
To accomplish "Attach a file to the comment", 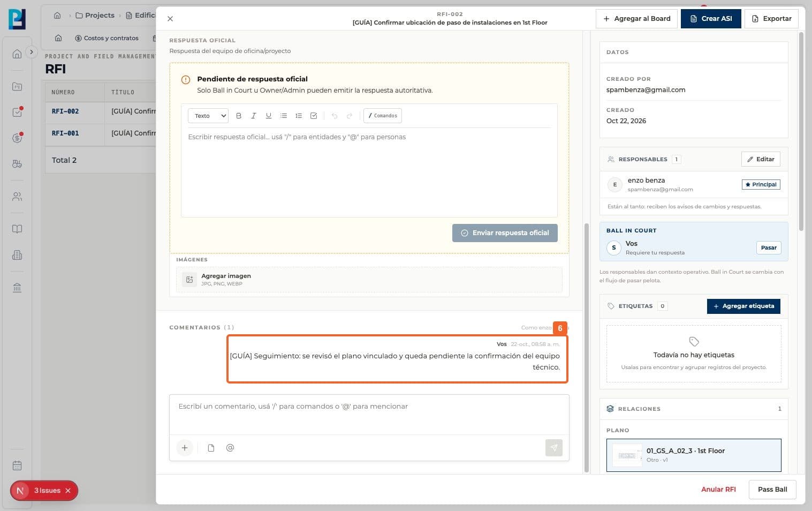I will point(211,448).
